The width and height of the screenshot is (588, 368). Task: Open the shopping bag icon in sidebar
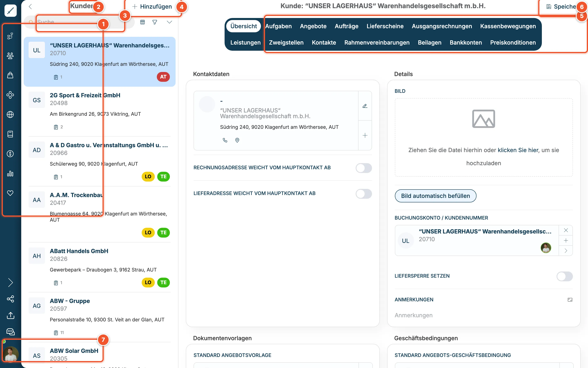(x=10, y=75)
